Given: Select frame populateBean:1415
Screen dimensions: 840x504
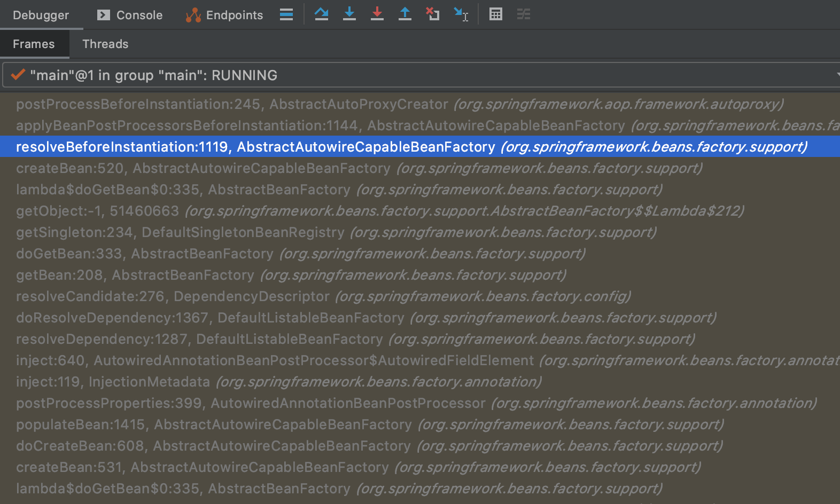Looking at the screenshot, I should tap(420, 424).
